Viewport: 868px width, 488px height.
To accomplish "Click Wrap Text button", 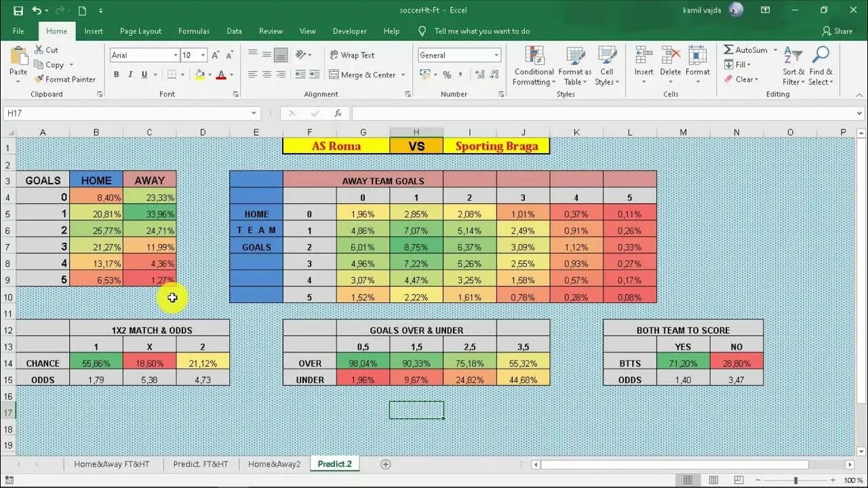I will coord(352,55).
